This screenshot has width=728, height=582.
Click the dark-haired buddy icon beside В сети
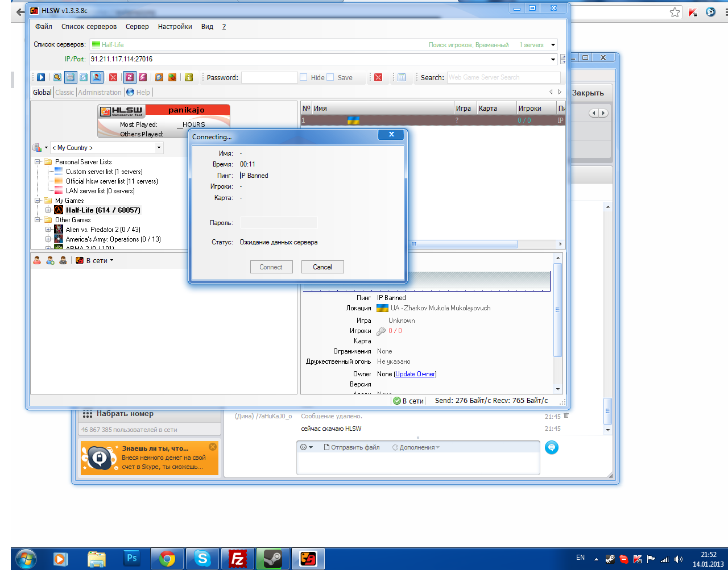pyautogui.click(x=63, y=260)
